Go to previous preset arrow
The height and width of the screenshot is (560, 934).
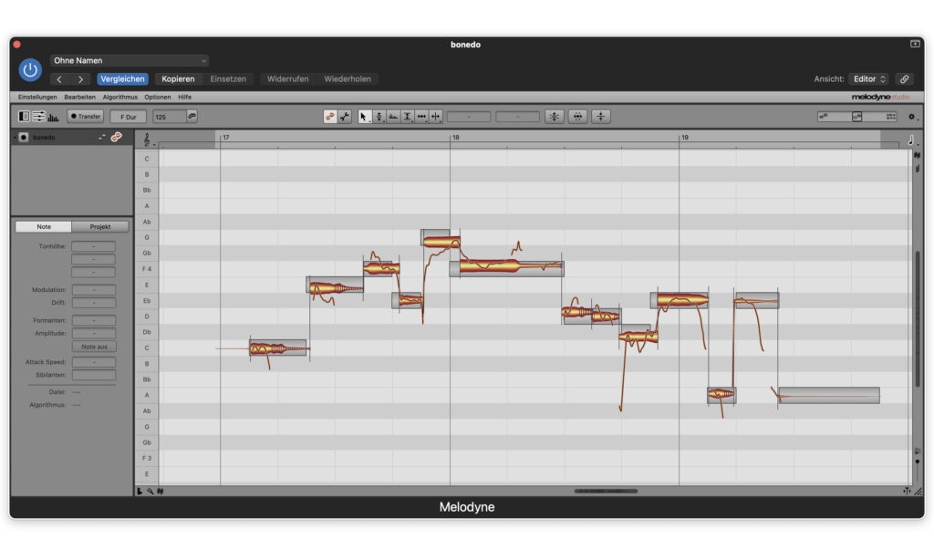59,79
